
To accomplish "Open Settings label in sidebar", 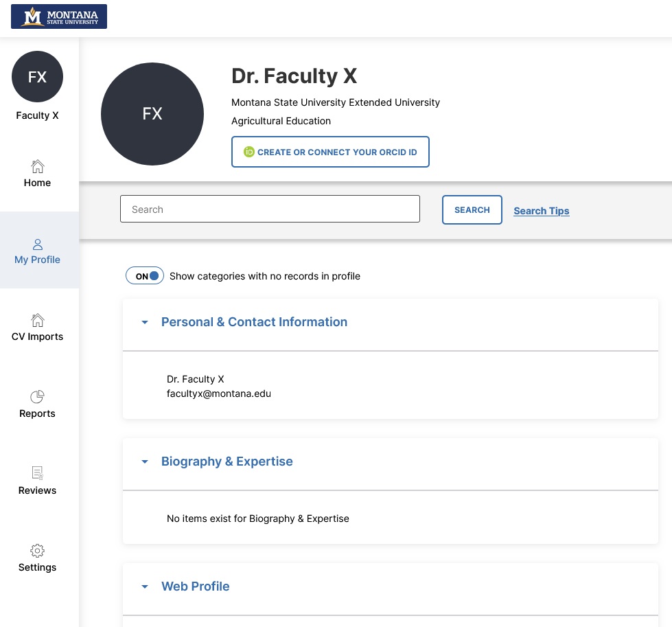I will click(37, 567).
